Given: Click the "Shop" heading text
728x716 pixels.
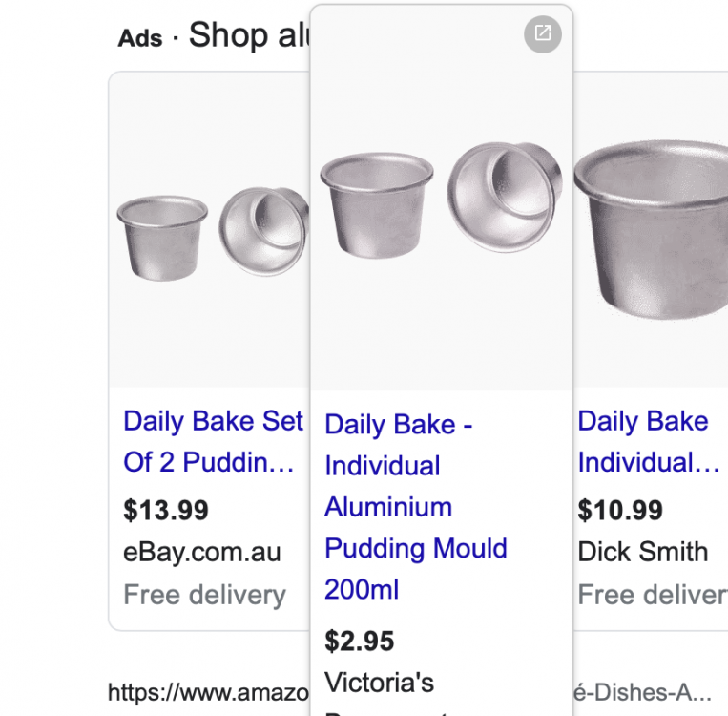Looking at the screenshot, I should click(x=228, y=35).
